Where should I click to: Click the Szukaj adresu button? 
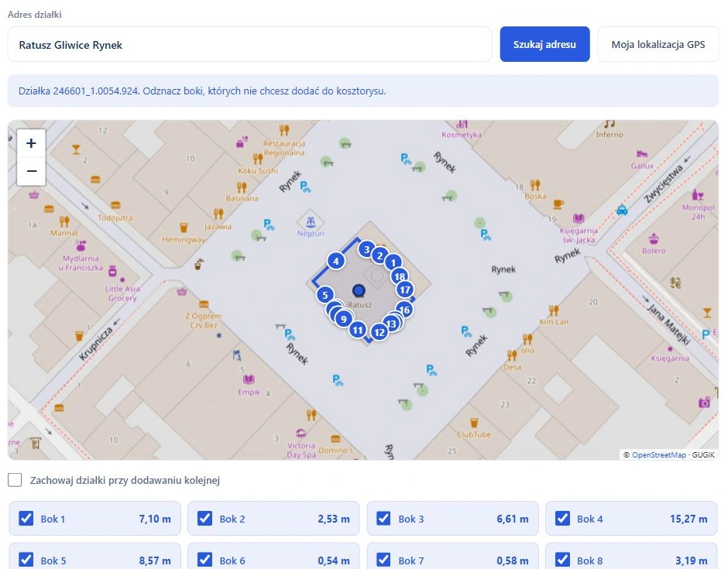[544, 45]
